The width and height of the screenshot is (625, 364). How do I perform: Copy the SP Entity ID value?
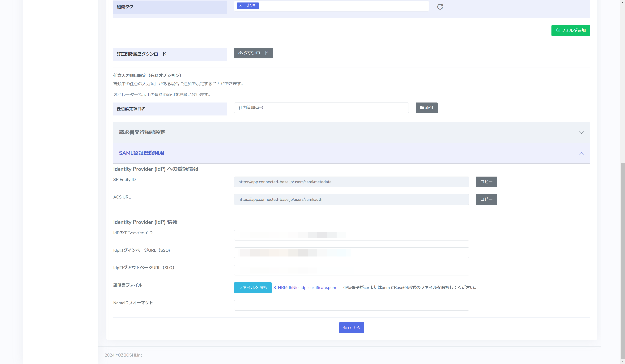coord(486,182)
